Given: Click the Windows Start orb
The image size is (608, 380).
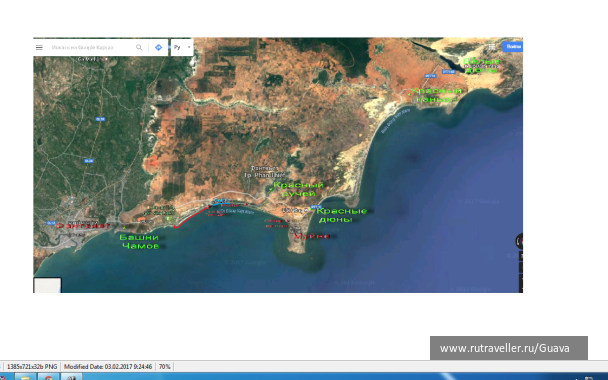Looking at the screenshot, I should [2, 377].
